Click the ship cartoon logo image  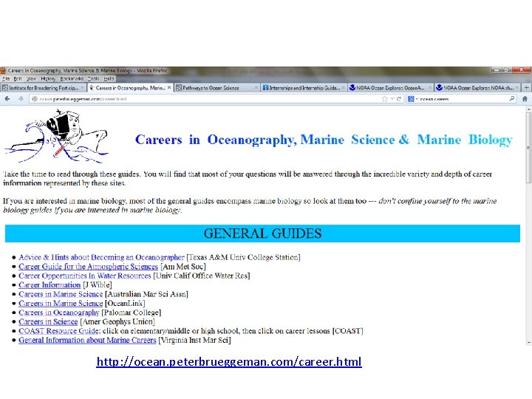tap(57, 136)
